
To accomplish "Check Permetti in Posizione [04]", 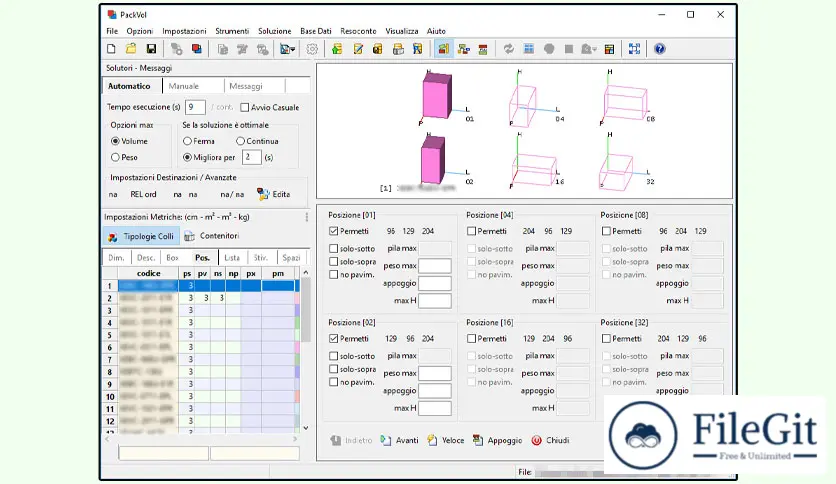I will (471, 231).
